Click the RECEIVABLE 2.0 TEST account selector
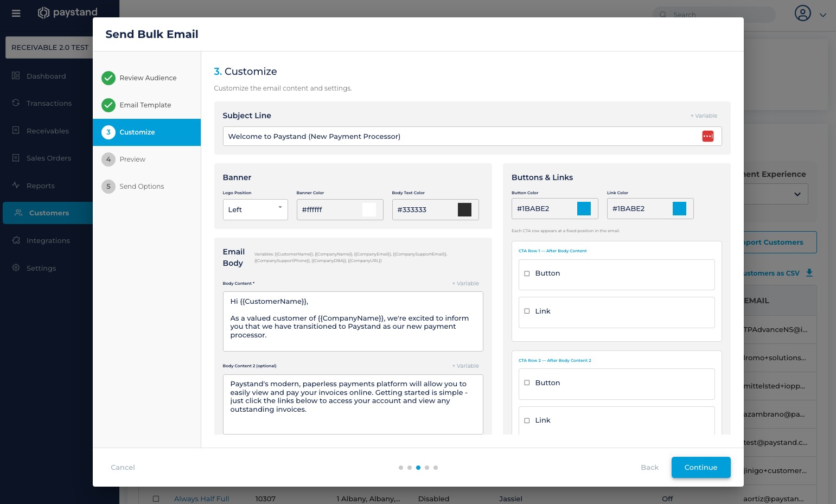This screenshot has height=504, width=836. (49, 47)
